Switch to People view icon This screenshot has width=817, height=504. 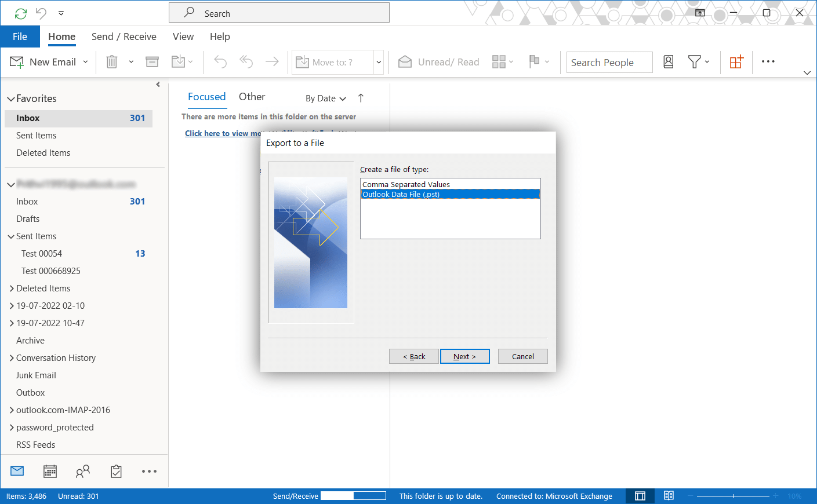tap(83, 472)
